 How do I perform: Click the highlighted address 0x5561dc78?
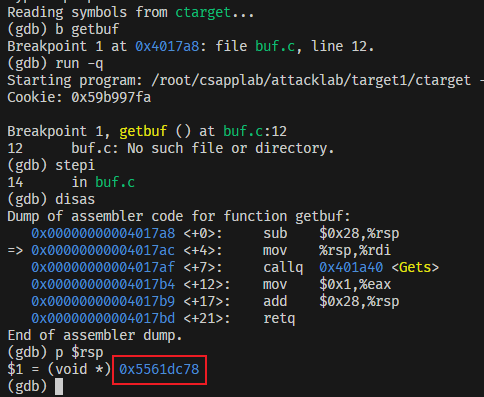tap(159, 369)
